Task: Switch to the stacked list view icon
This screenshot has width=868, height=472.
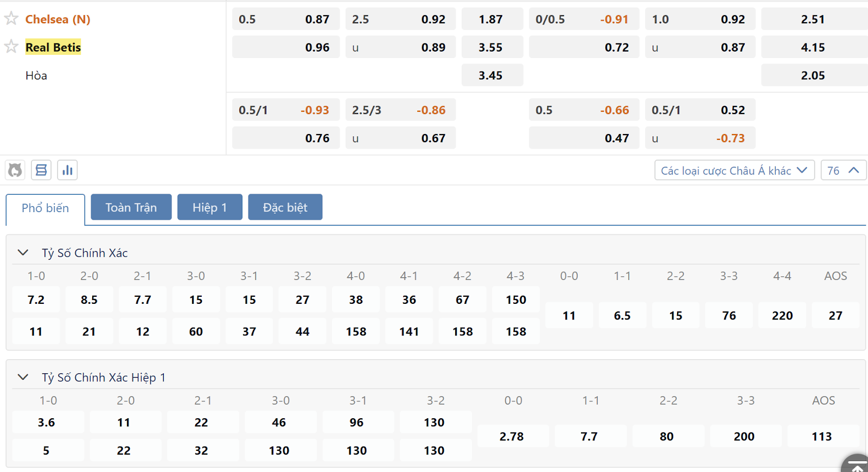Action: (x=41, y=170)
